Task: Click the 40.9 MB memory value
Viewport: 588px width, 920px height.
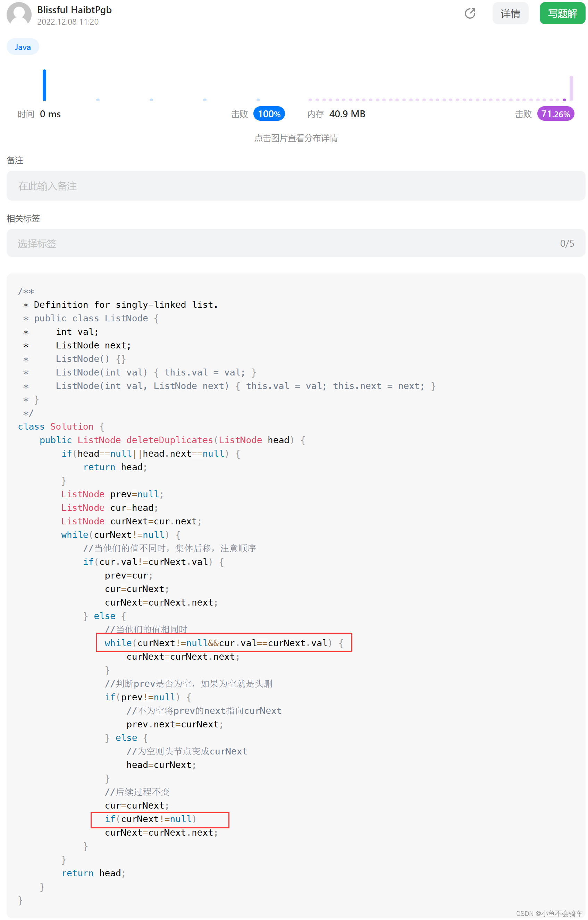Action: 347,114
